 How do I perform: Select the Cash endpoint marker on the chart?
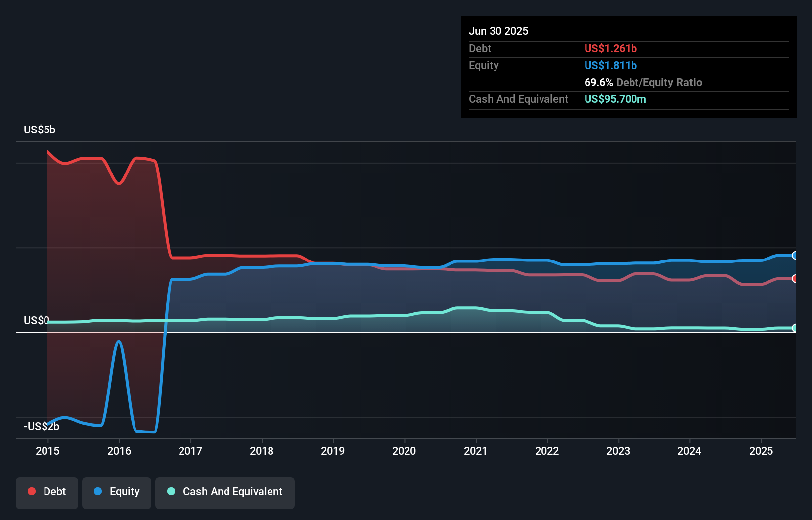click(x=795, y=327)
